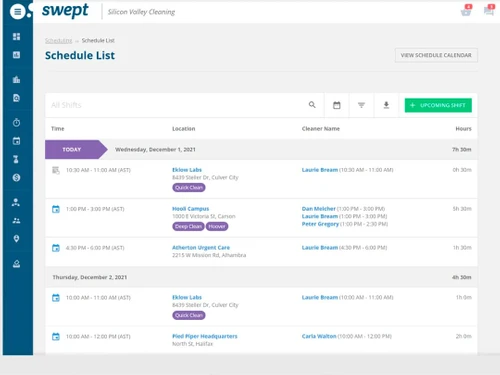Open the stopwatch icon in sidebar
The height and width of the screenshot is (375, 500).
tap(16, 123)
